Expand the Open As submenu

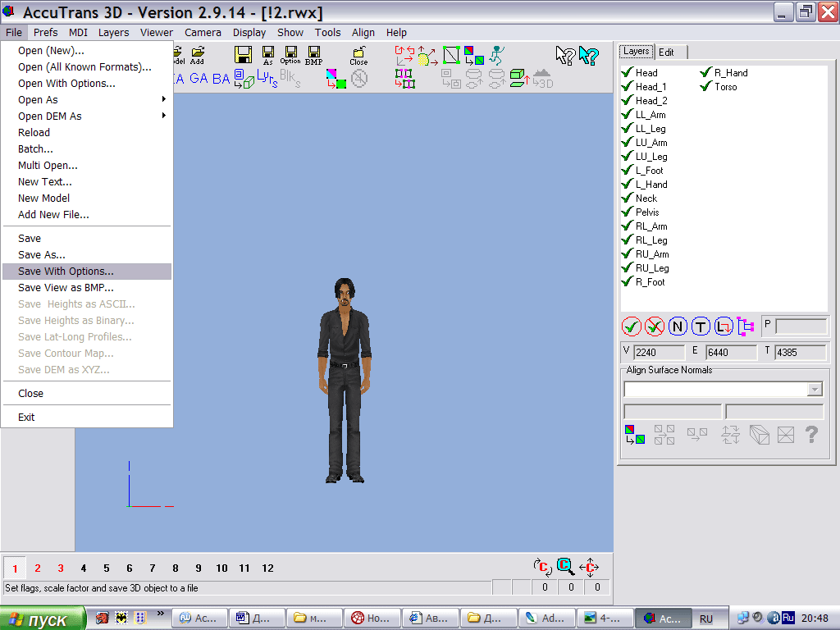pos(87,99)
